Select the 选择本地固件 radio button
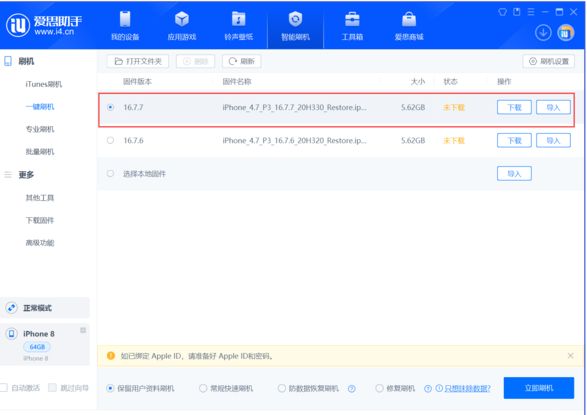 tap(110, 174)
